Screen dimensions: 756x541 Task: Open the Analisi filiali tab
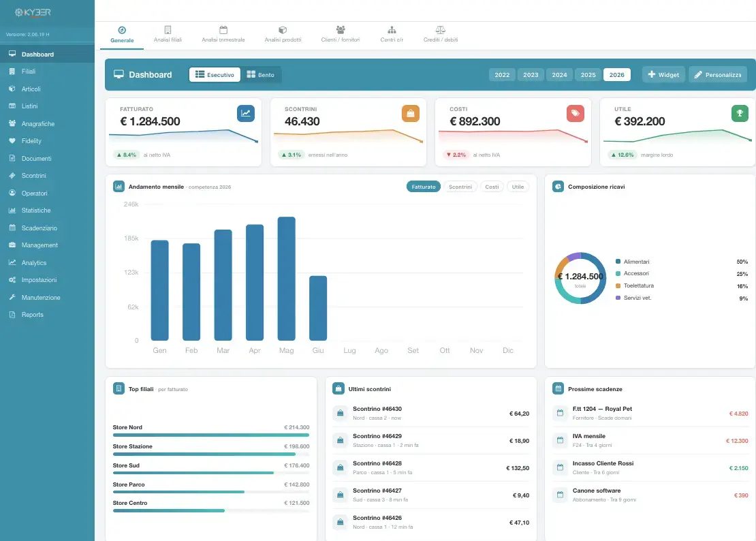click(168, 35)
